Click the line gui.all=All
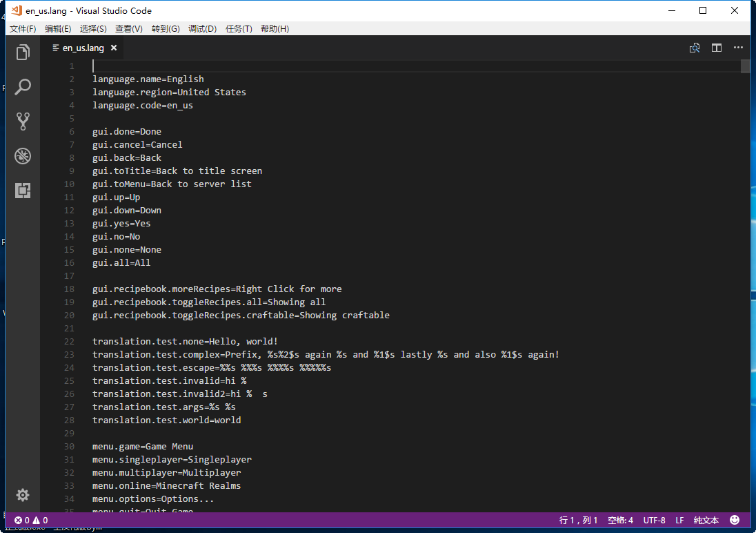This screenshot has height=533, width=756. [x=121, y=262]
